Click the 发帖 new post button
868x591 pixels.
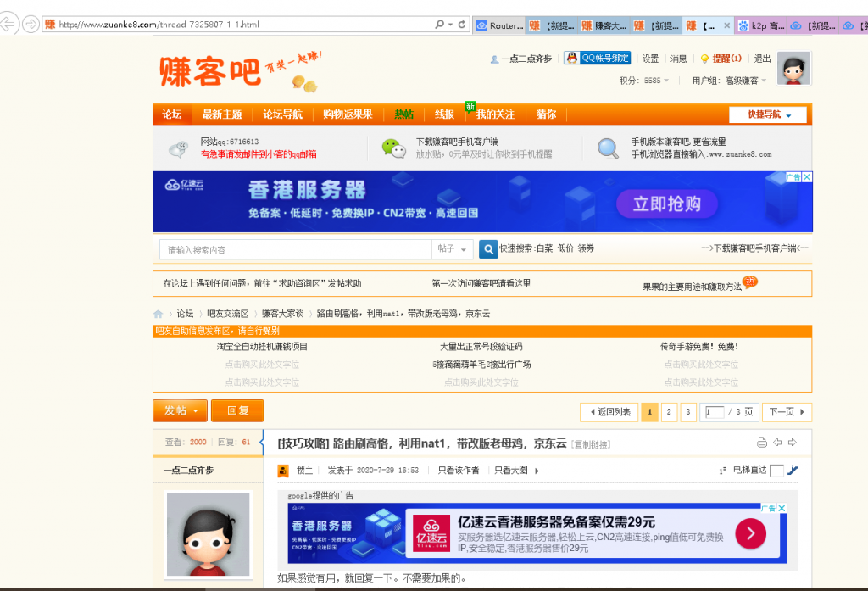coord(180,410)
